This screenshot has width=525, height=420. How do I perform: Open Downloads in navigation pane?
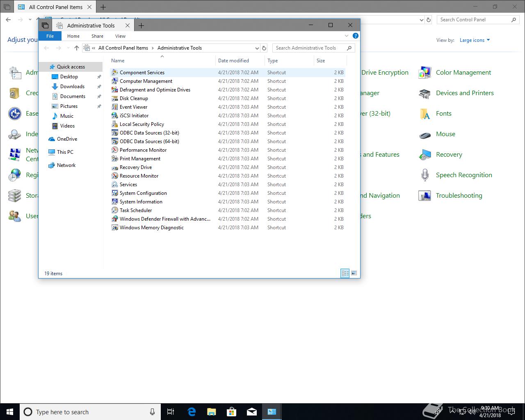72,87
